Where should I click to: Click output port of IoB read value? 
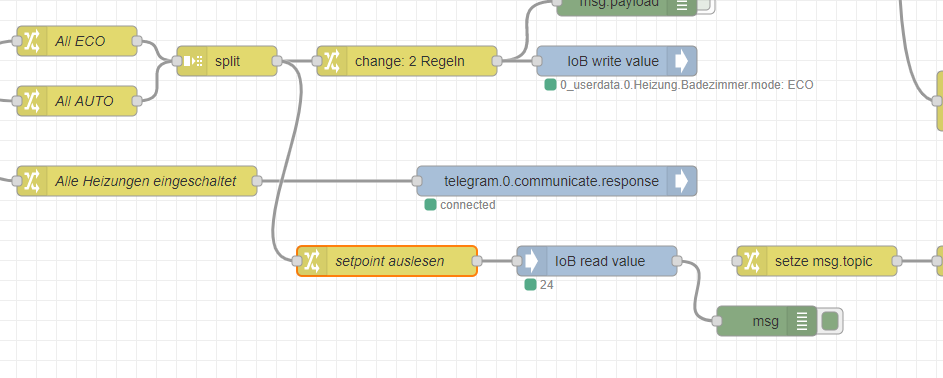coord(677,261)
